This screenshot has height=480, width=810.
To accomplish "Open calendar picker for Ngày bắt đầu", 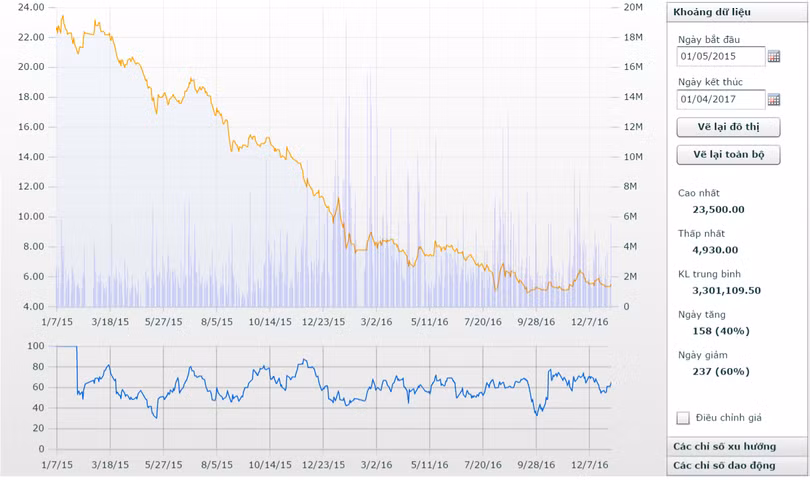I will [x=773, y=57].
